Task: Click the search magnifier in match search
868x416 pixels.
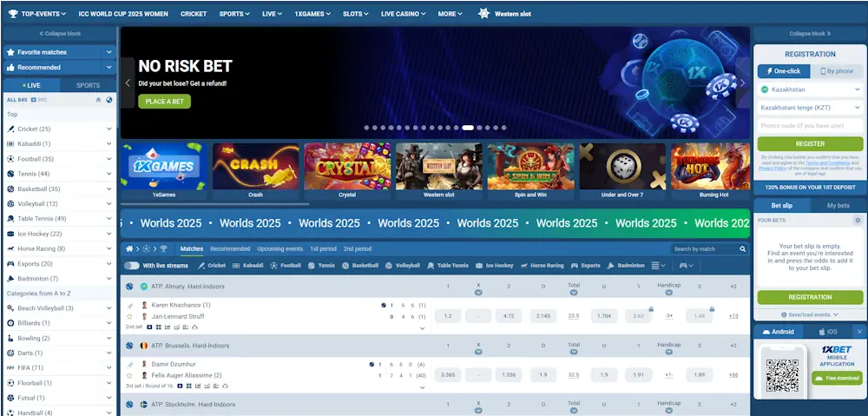Action: (742, 249)
